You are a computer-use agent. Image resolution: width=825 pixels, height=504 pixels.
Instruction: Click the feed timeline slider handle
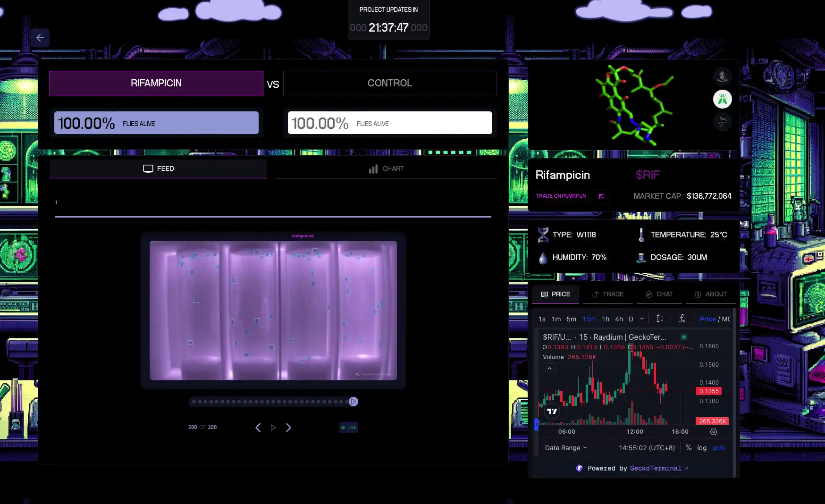354,402
